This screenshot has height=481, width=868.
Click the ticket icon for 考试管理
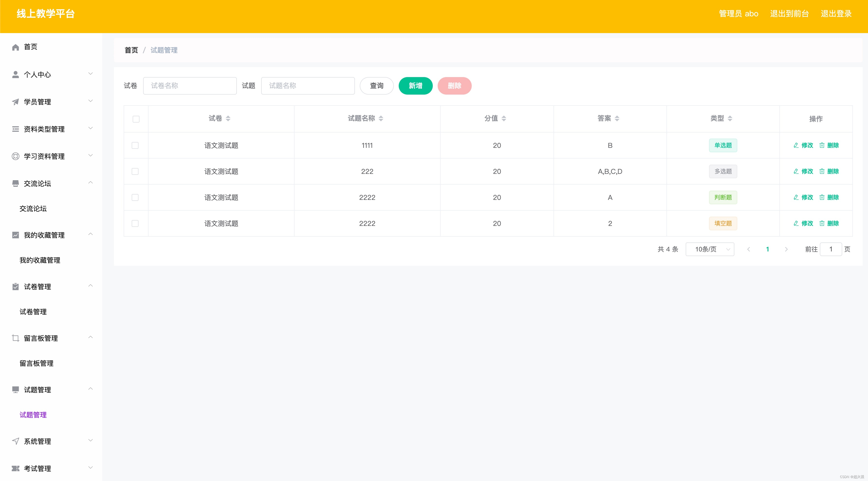pyautogui.click(x=16, y=469)
